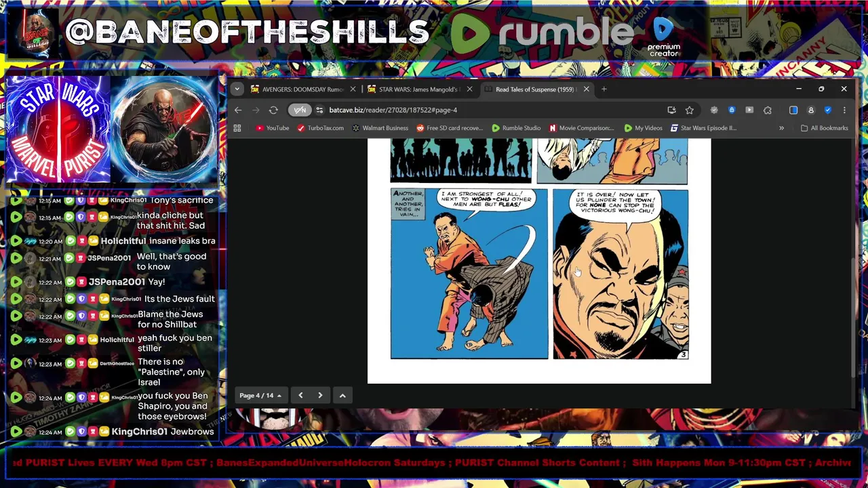Click the blue checkmark shield extension
The width and height of the screenshot is (868, 488).
828,110
